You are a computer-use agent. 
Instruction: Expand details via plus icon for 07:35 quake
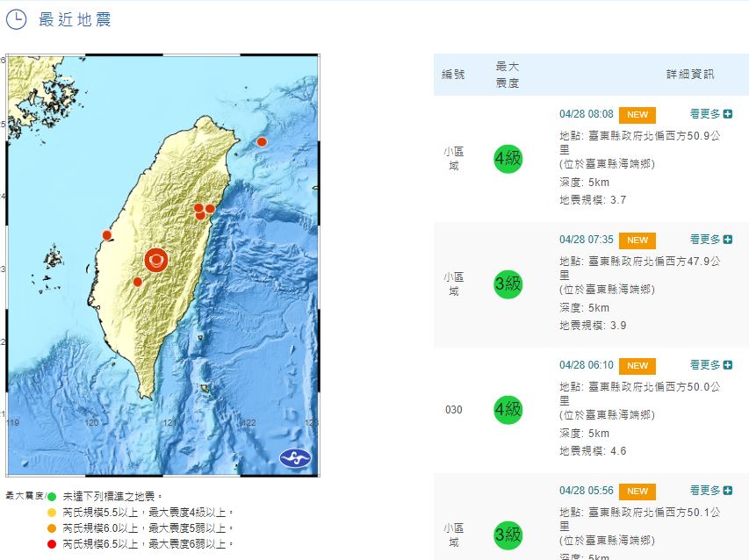[x=728, y=240]
